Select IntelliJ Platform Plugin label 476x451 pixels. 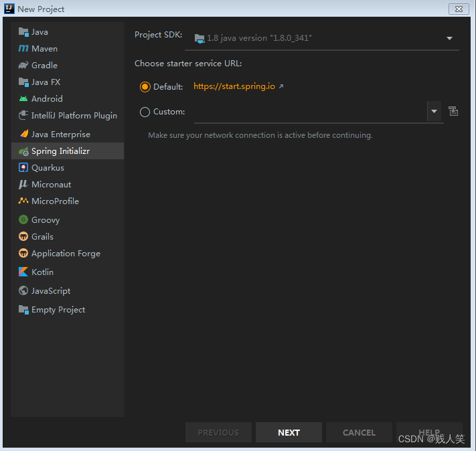(74, 116)
